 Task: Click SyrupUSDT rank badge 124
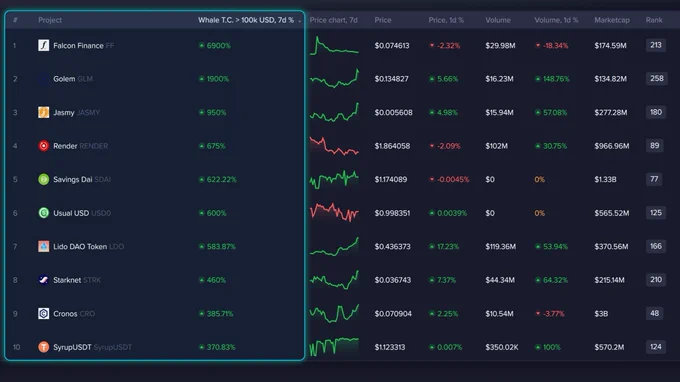coord(656,347)
